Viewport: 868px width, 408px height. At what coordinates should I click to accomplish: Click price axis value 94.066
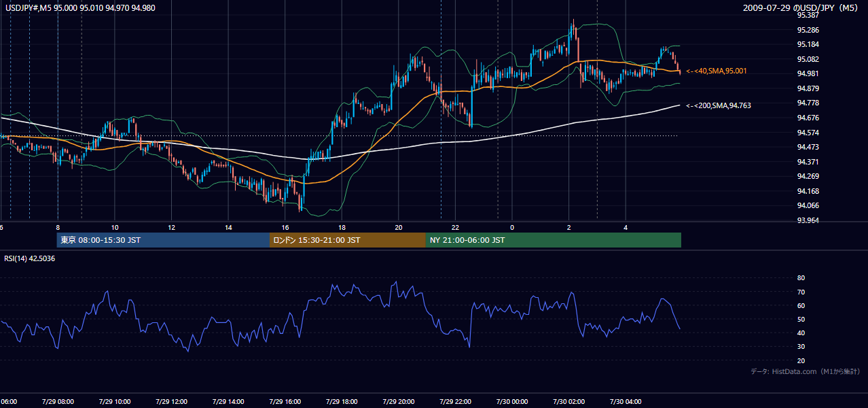point(808,205)
